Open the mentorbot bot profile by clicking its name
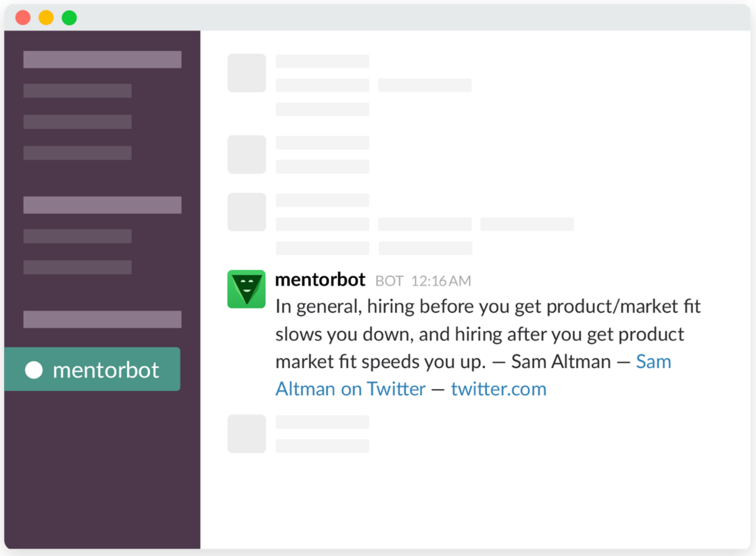The image size is (756, 556). [320, 279]
